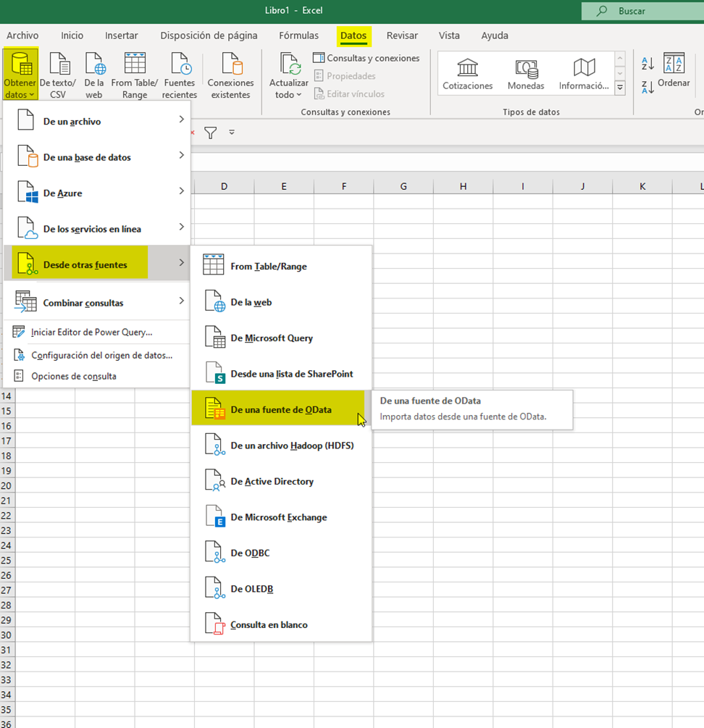Viewport: 704px width, 728px height.
Task: Choose De Microsoft Query
Action: (x=281, y=338)
